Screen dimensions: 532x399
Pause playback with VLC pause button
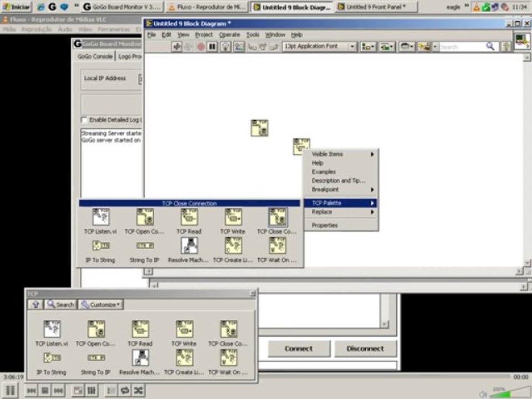coord(10,390)
